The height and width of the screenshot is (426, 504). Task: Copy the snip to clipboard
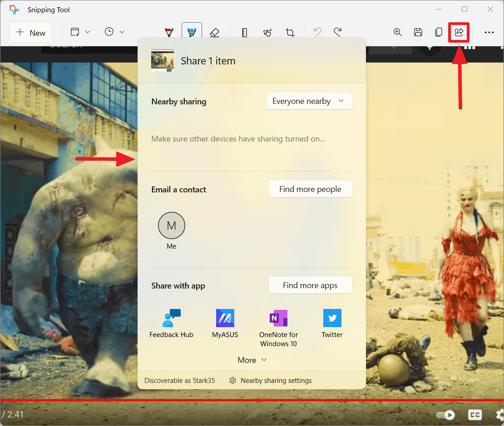click(438, 32)
